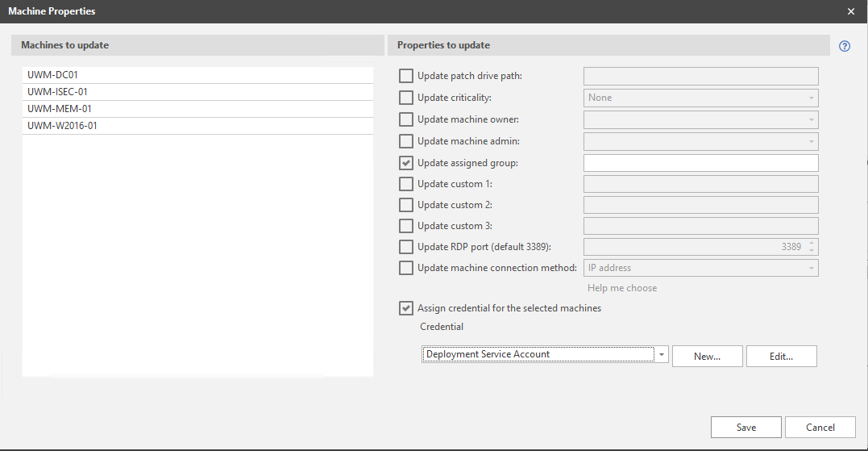Click the Save button
This screenshot has width=868, height=451.
tap(746, 427)
